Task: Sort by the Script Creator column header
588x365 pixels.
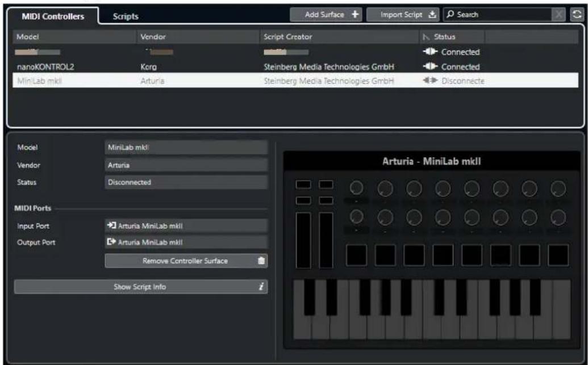Action: click(x=339, y=37)
